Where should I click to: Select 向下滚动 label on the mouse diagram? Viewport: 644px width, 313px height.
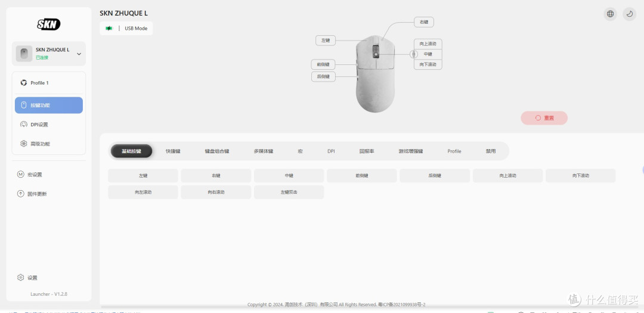428,64
